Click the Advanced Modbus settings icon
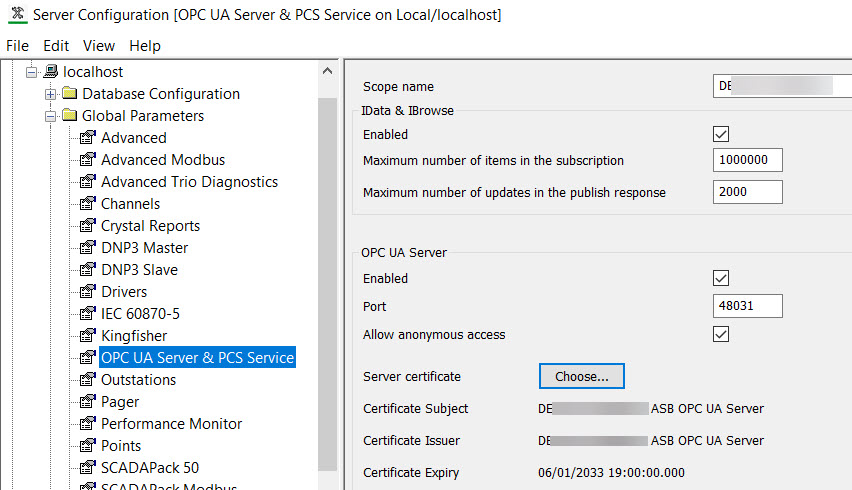The height and width of the screenshot is (490, 852). click(87, 159)
